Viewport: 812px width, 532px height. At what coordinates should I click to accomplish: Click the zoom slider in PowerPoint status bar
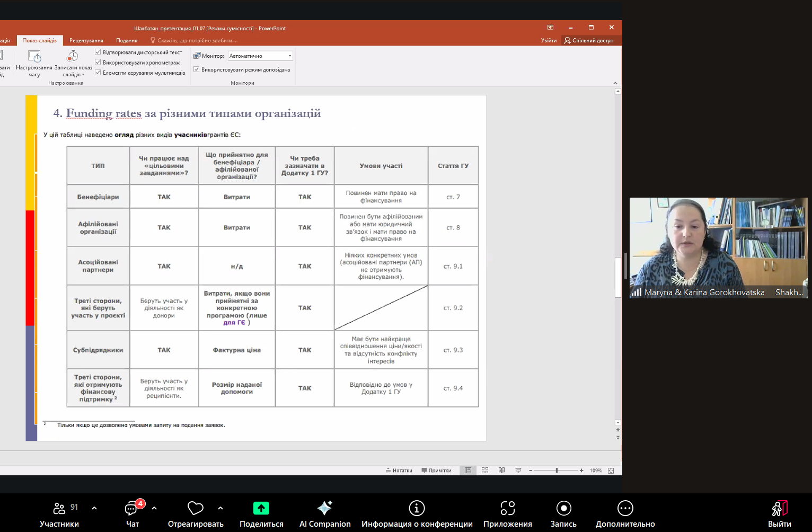coord(556,471)
